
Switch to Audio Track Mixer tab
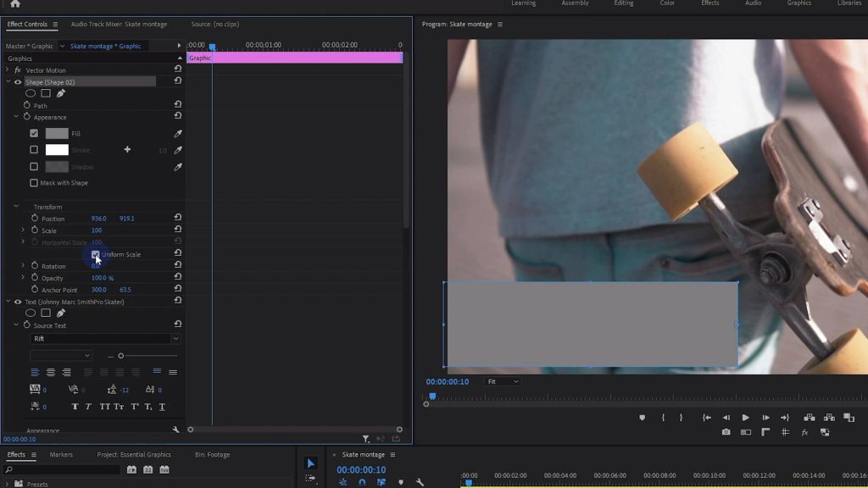coord(119,25)
